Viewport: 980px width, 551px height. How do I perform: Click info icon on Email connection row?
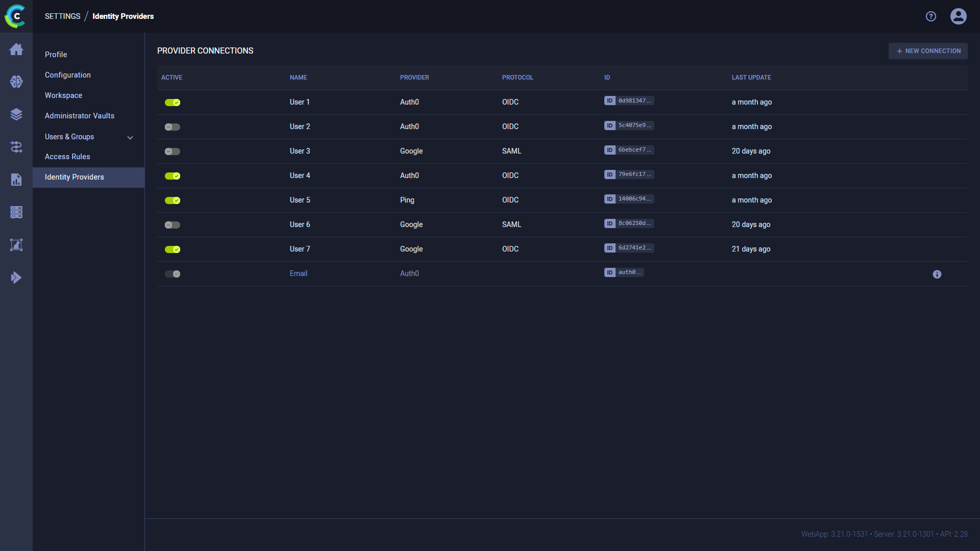point(937,274)
